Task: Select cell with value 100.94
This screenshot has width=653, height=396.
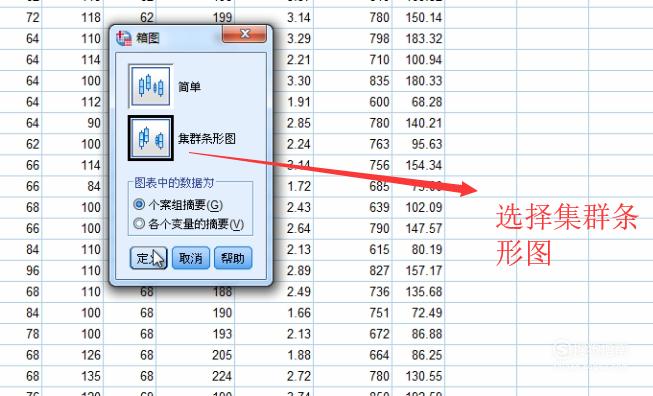Action: point(419,60)
